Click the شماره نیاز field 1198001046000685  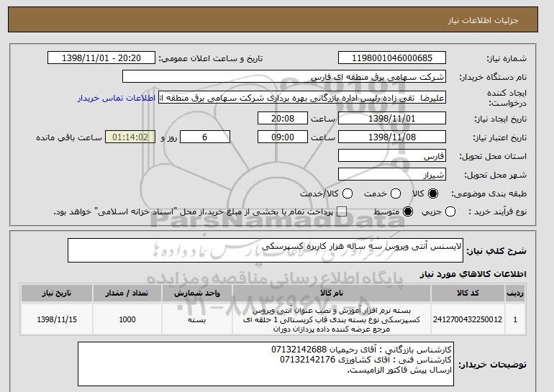point(392,58)
